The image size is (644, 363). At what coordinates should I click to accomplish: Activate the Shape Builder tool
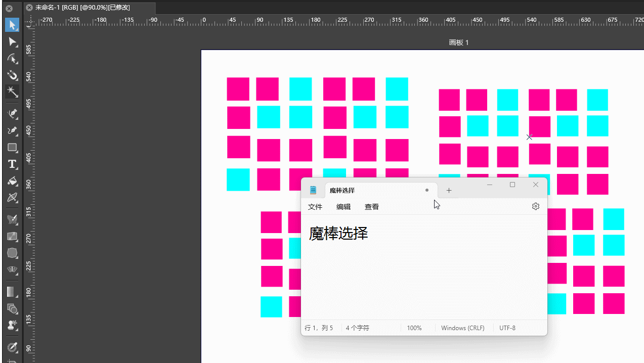(12, 308)
